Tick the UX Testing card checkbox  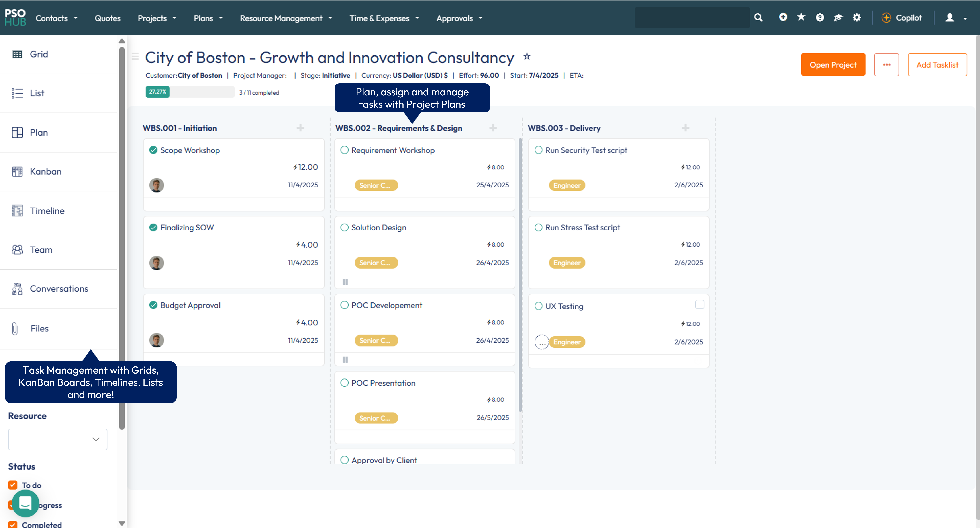[699, 304]
